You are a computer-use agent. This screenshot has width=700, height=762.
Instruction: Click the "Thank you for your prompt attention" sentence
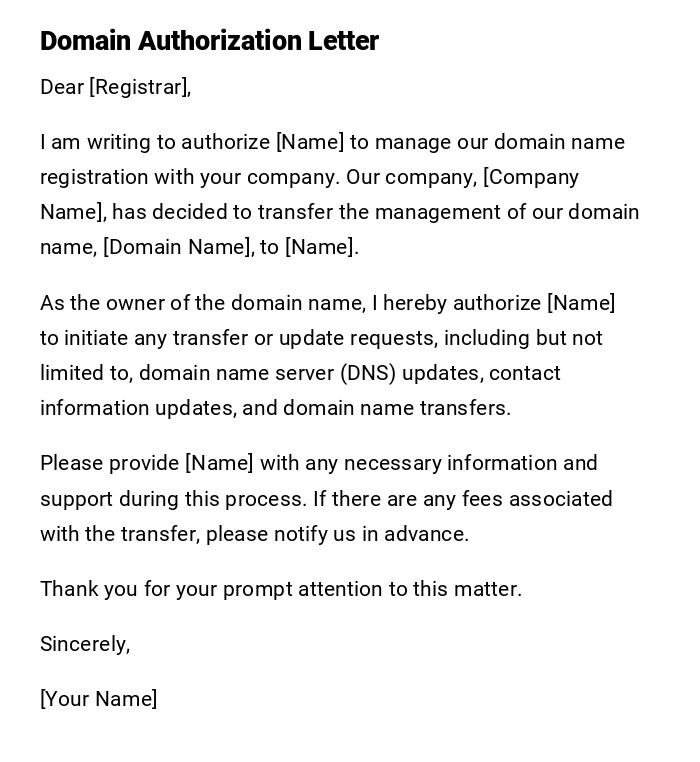point(280,589)
